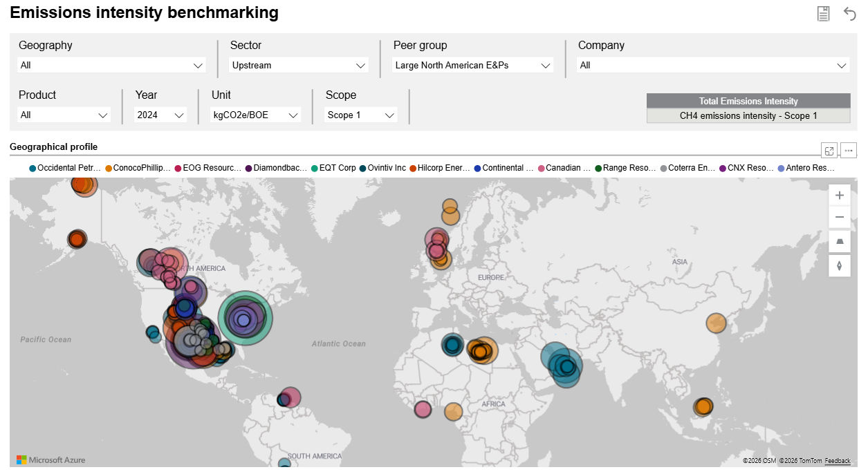Image resolution: width=868 pixels, height=474 pixels.
Task: Click the Feedback link on the map
Action: pyautogui.click(x=838, y=461)
